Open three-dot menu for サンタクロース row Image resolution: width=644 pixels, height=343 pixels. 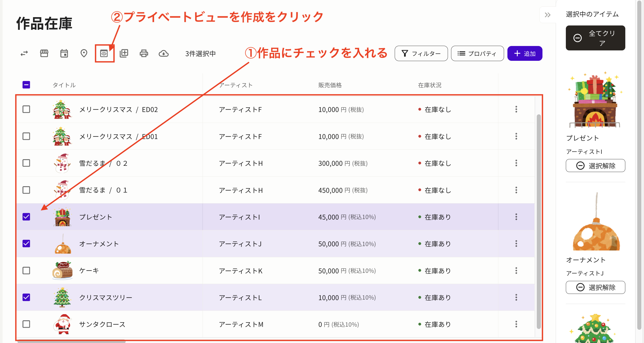pos(516,324)
